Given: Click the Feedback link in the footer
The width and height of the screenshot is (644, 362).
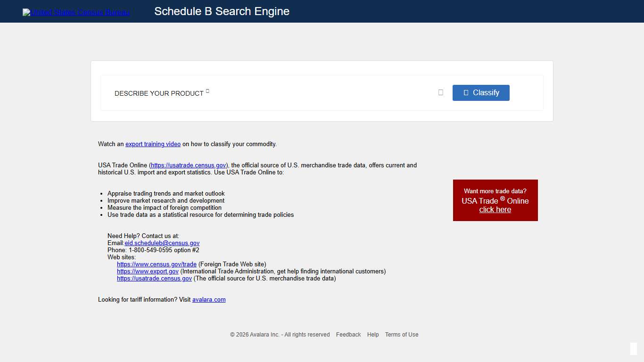Looking at the screenshot, I should [348, 334].
